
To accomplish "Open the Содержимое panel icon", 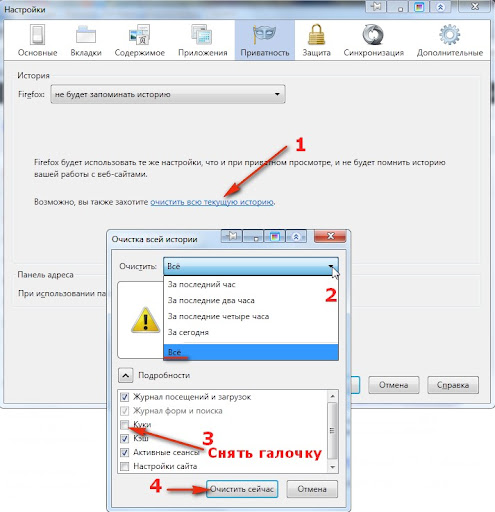I will [139, 34].
